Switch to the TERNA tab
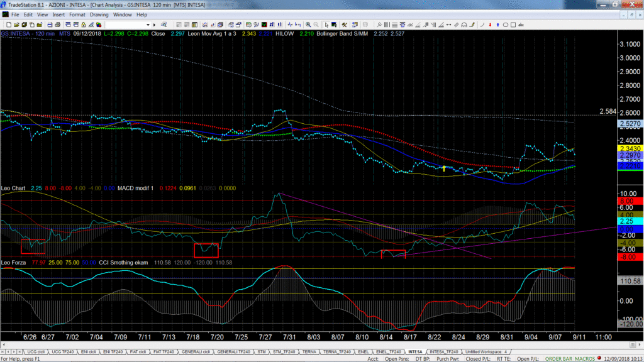 click(309, 352)
